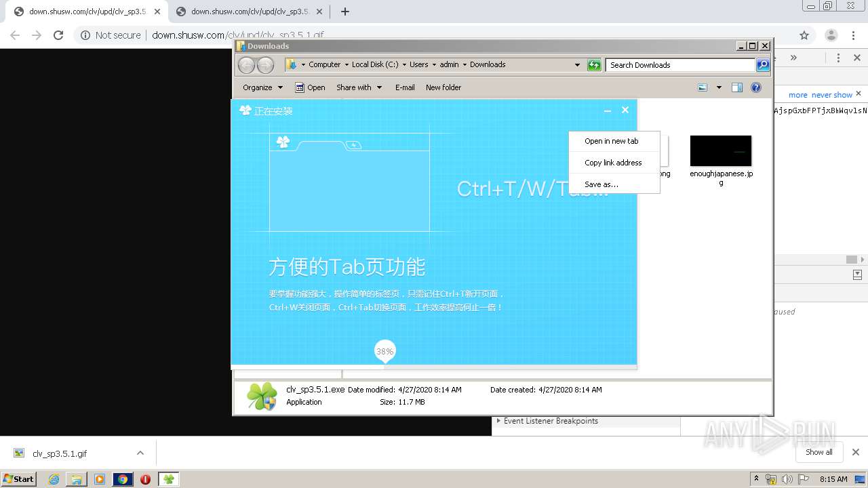This screenshot has height=488, width=868.
Task: Toggle the preview pane icon
Action: [x=737, y=87]
